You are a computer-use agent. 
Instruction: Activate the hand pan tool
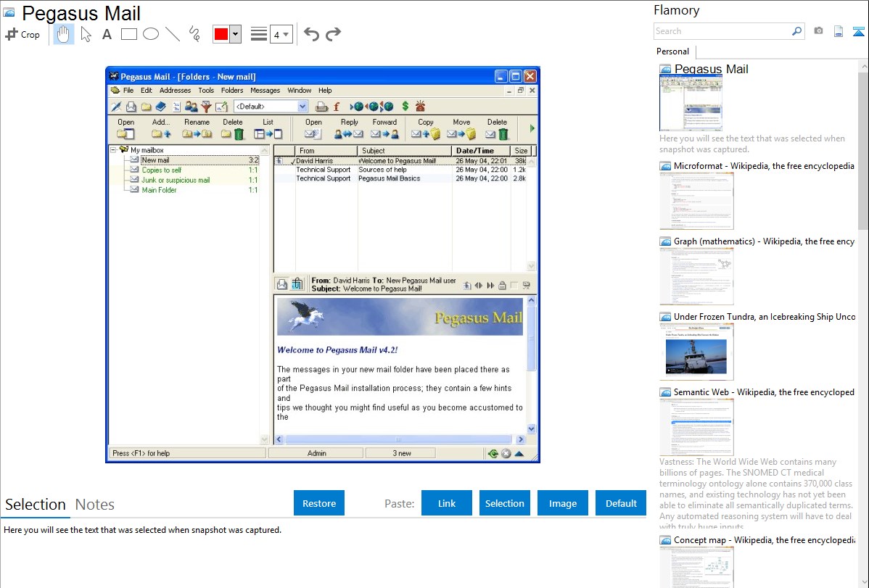pyautogui.click(x=64, y=34)
